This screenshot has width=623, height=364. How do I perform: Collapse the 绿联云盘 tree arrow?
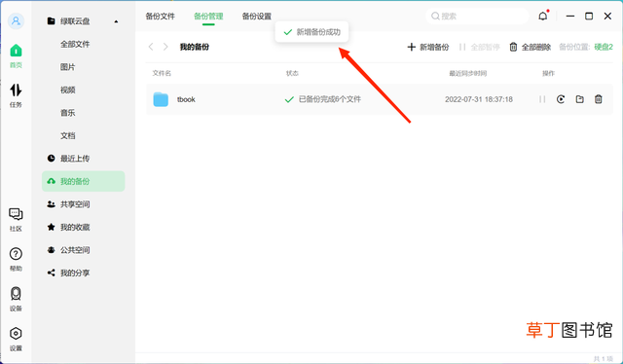point(116,21)
